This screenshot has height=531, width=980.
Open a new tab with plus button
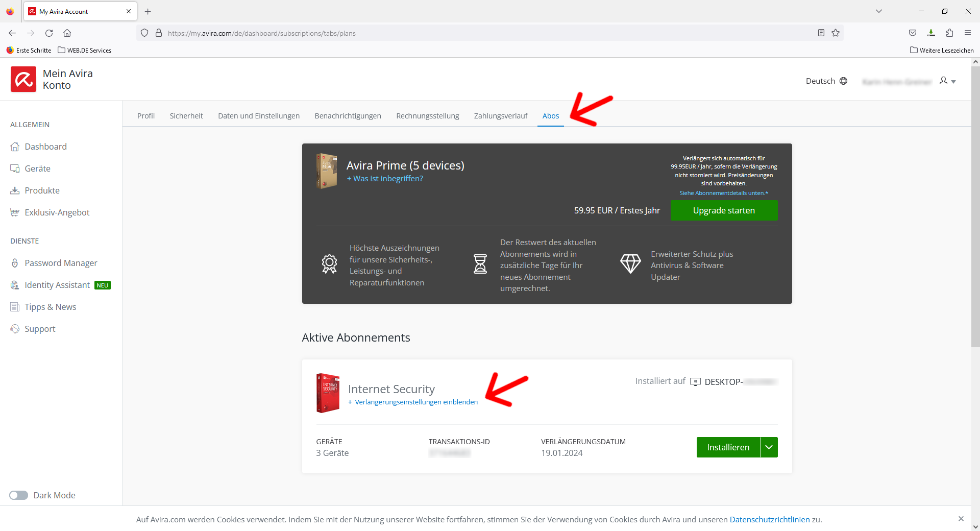(x=148, y=11)
